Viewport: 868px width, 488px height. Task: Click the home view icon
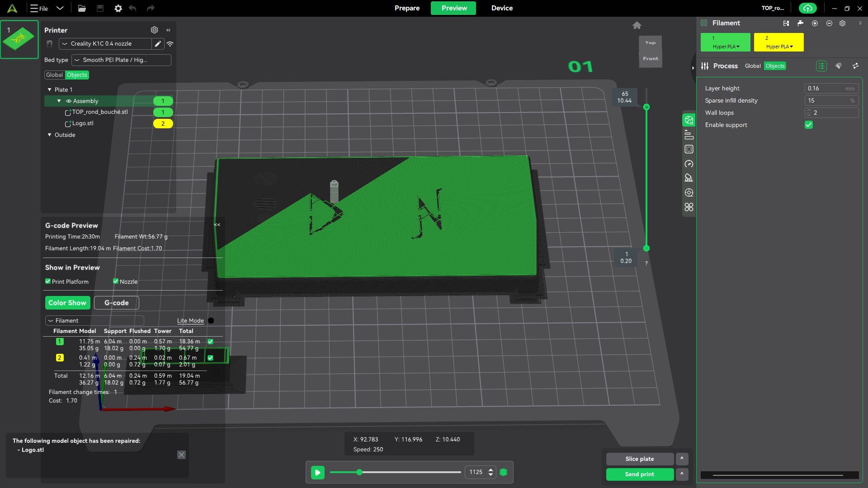637,25
